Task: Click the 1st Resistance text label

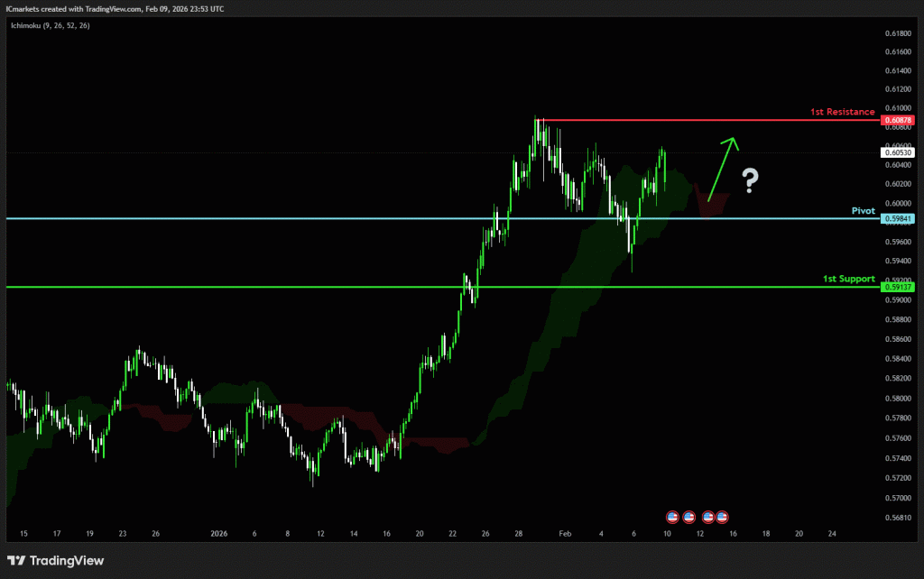Action: 844,112
